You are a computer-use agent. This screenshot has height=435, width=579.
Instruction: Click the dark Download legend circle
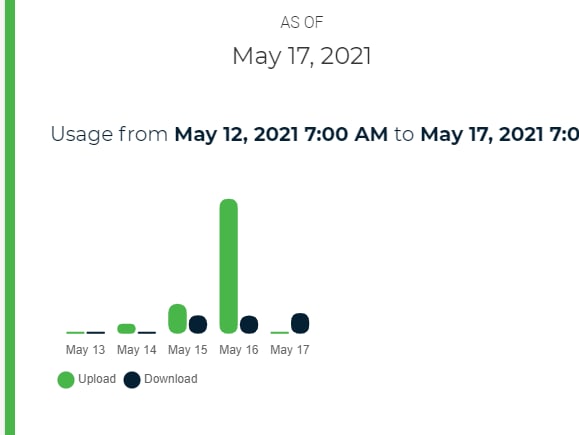(x=132, y=380)
